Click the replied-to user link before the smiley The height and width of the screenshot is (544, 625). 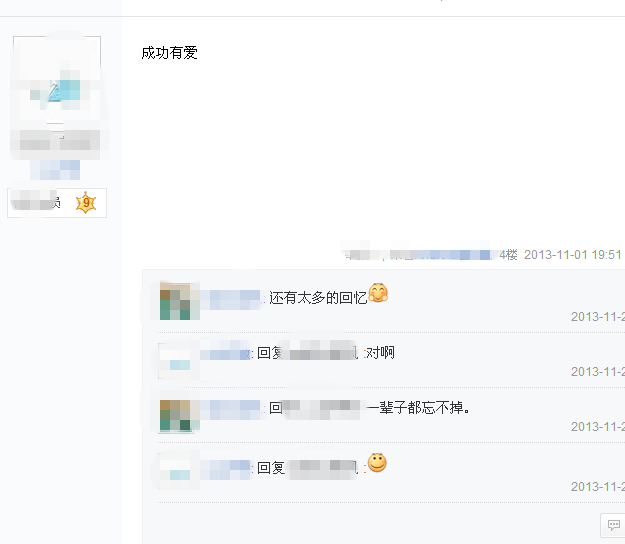point(323,468)
